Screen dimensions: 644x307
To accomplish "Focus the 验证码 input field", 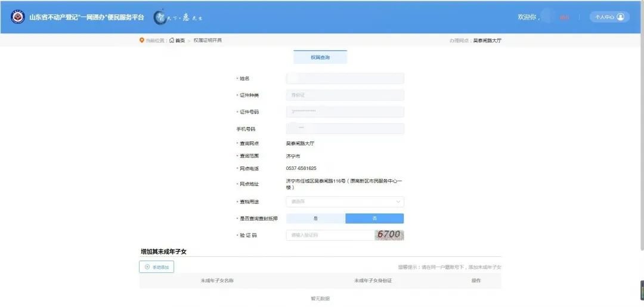I will pos(330,235).
